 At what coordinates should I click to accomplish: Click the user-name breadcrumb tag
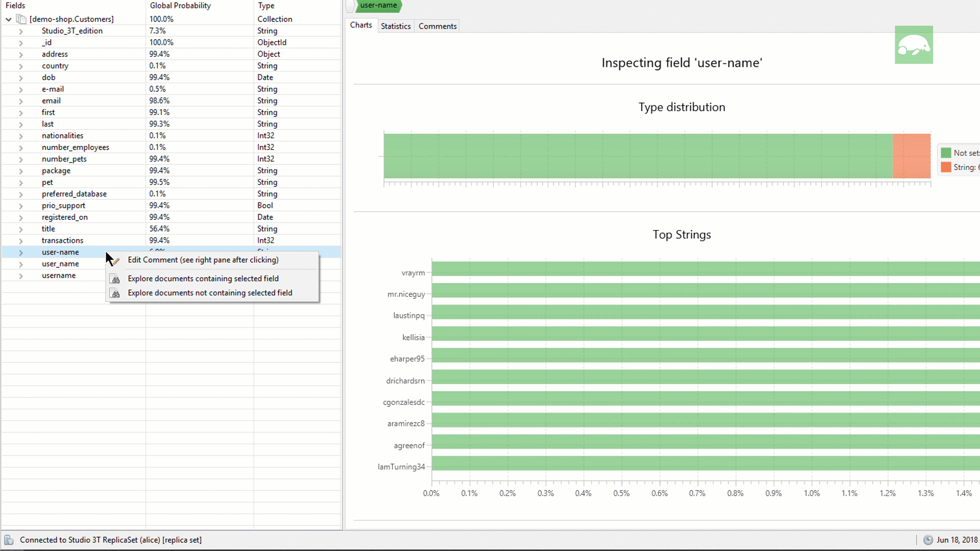coord(378,6)
